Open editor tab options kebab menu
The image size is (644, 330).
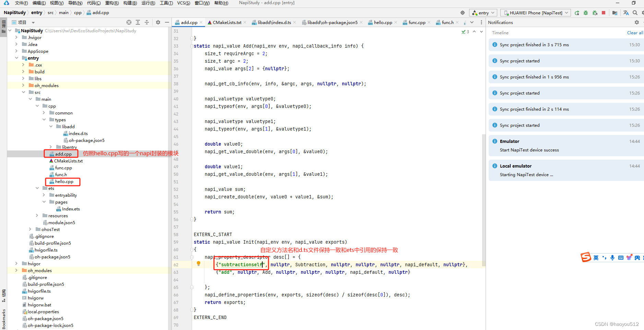pyautogui.click(x=481, y=22)
